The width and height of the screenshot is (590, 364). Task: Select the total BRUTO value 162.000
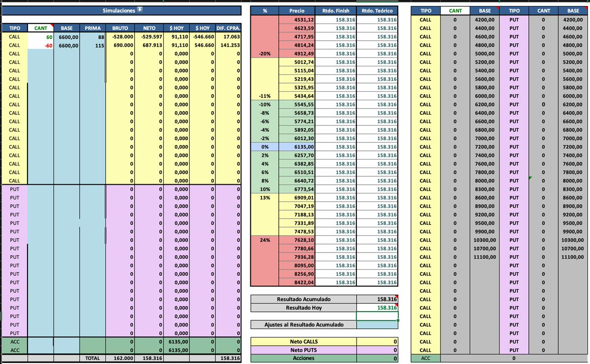click(x=120, y=359)
